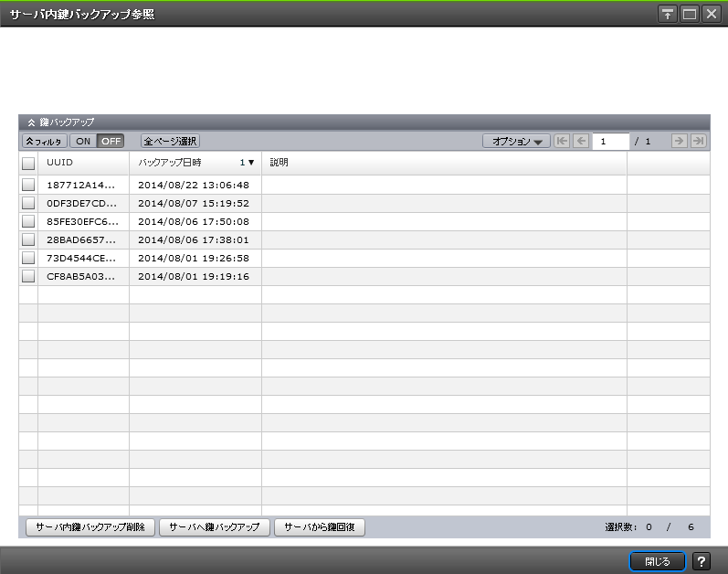728x574 pixels.
Task: Mark checkbox beside CF8AB5A03...
Action: click(x=28, y=276)
